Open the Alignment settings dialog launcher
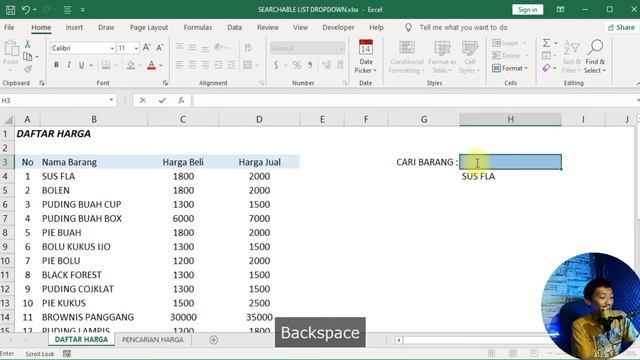The width and height of the screenshot is (640, 360). tap(262, 83)
